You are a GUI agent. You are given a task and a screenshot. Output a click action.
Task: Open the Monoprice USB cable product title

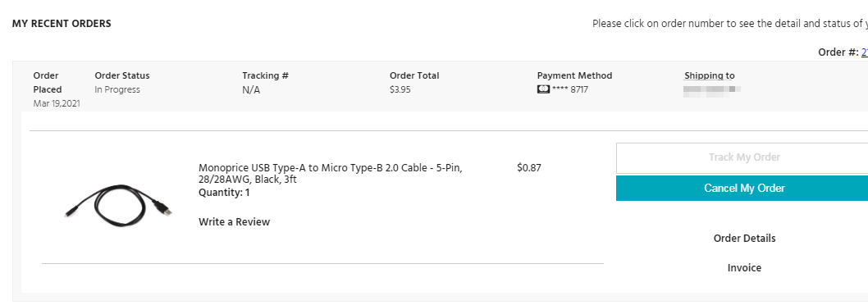tap(331, 174)
